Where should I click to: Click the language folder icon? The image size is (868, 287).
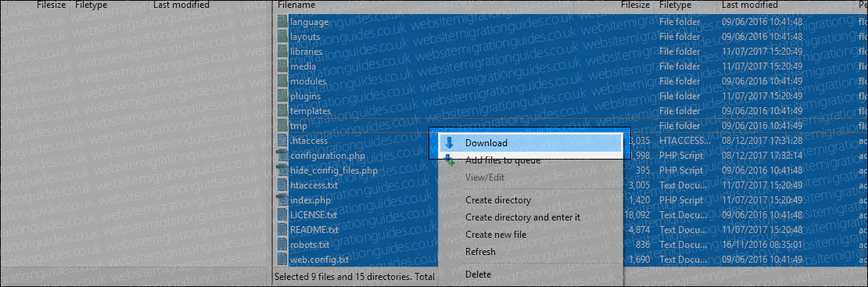(282, 22)
